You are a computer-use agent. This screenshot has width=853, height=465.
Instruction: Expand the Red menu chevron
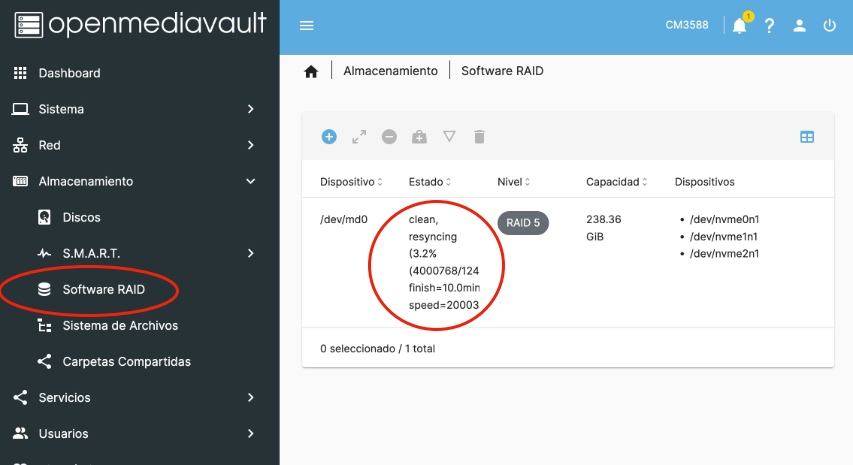[x=250, y=145]
